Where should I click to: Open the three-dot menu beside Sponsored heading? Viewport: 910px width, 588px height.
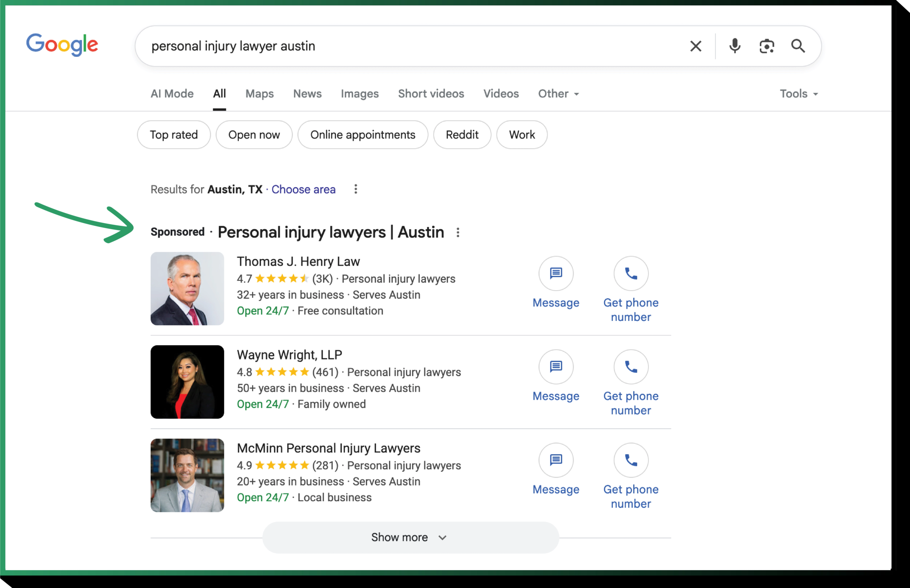[x=458, y=232]
